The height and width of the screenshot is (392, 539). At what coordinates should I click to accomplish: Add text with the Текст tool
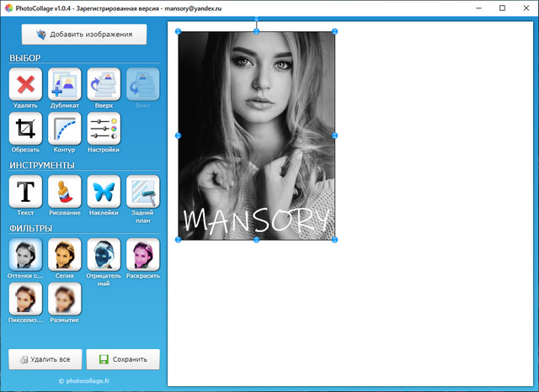pos(25,192)
